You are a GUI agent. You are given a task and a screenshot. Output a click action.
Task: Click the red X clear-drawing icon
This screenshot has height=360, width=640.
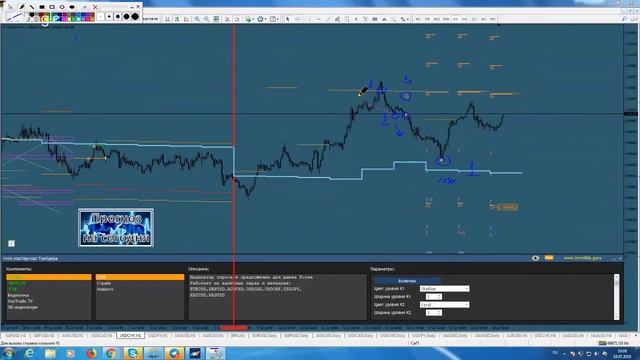(x=95, y=7)
